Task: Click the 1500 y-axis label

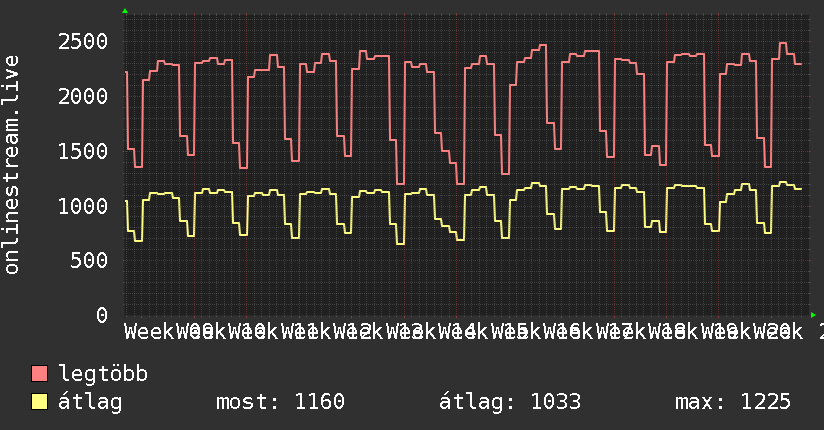Action: click(x=83, y=151)
